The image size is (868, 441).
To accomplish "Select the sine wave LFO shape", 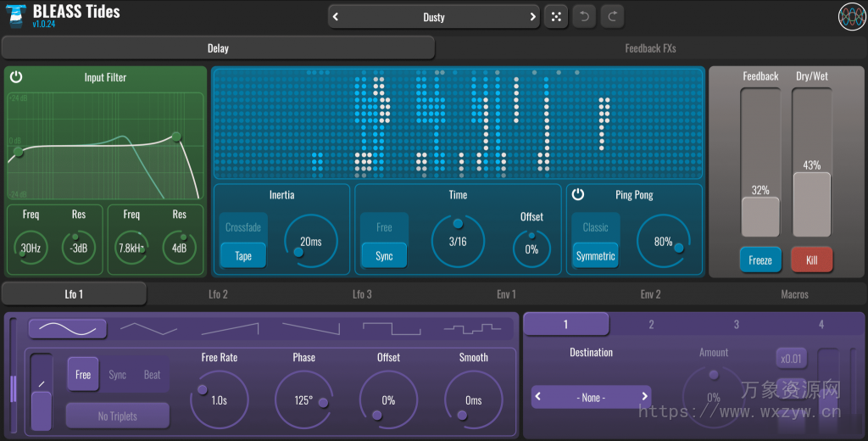I will (68, 329).
